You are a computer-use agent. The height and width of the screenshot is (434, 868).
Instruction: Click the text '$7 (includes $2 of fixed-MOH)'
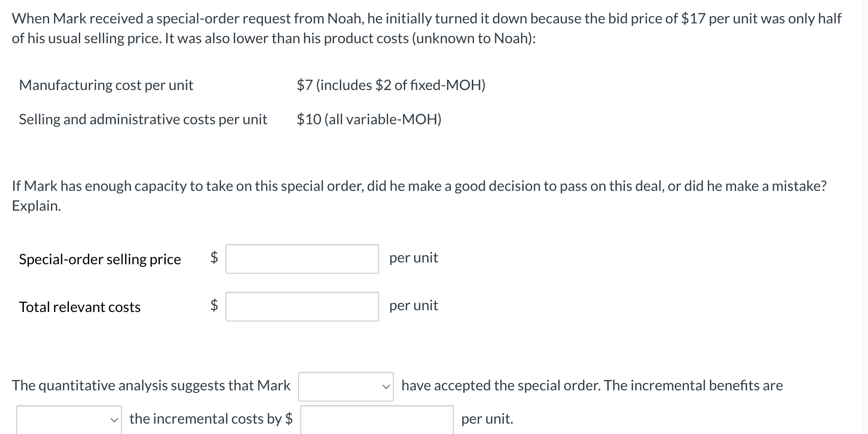pos(391,85)
